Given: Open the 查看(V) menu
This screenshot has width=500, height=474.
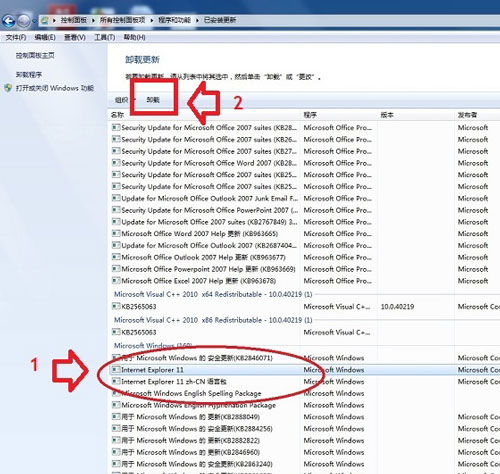Looking at the screenshot, I should click(x=75, y=37).
